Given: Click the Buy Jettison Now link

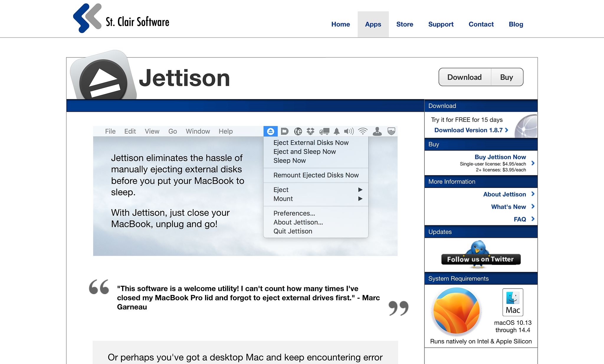Looking at the screenshot, I should pyautogui.click(x=500, y=157).
